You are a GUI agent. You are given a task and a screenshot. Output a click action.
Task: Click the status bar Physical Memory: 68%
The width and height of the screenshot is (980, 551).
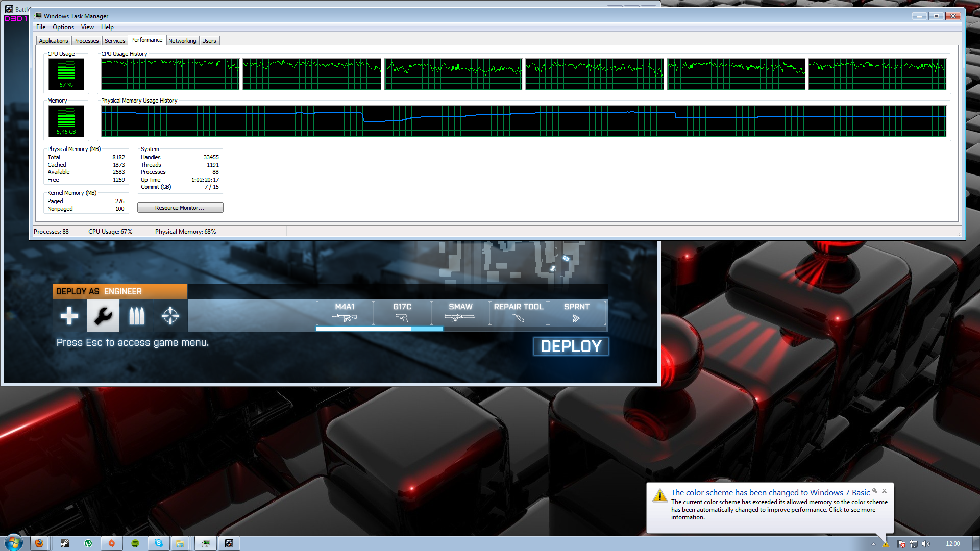[186, 232]
